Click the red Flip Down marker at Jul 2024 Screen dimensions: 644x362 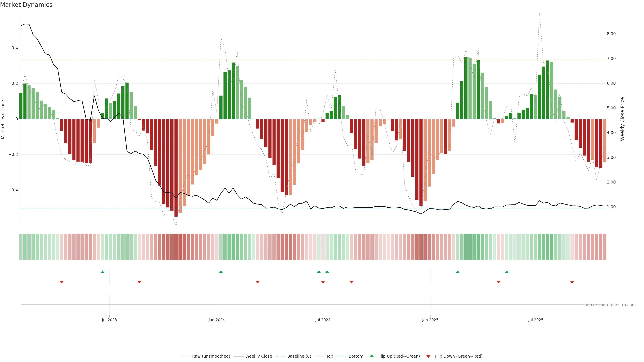tap(323, 282)
